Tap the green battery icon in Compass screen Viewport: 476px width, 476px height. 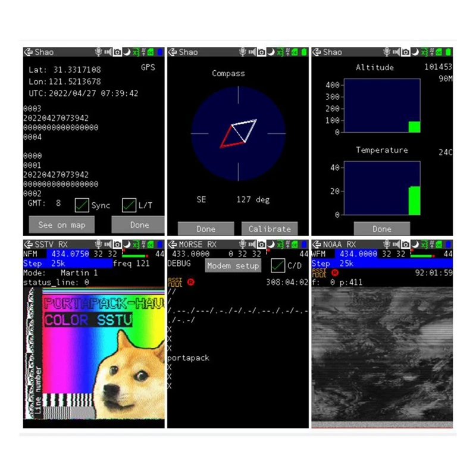304,52
